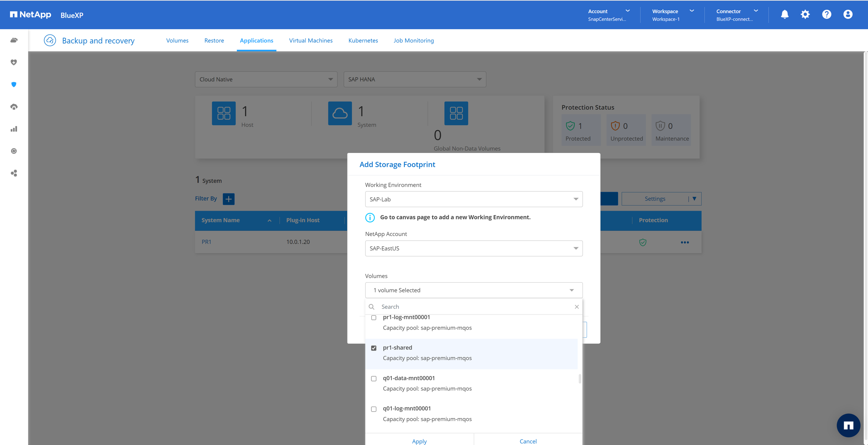
Task: Select the q01-log-mnt00001 checkbox
Action: pyautogui.click(x=374, y=409)
